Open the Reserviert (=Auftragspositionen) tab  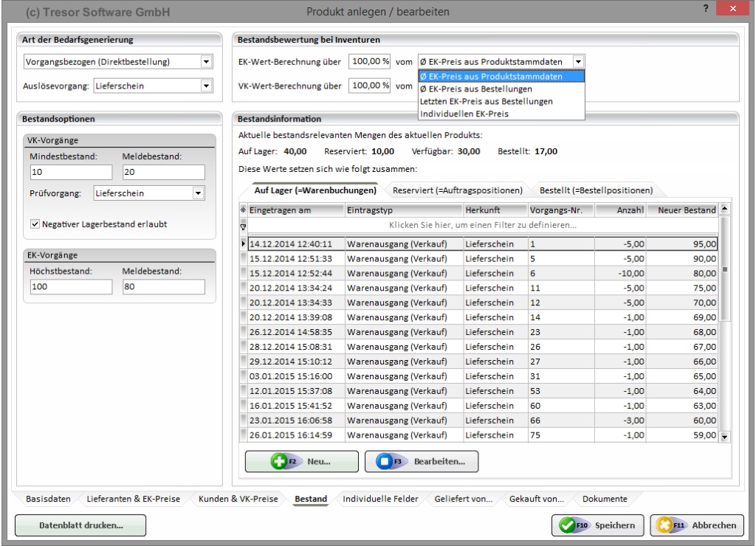(458, 190)
